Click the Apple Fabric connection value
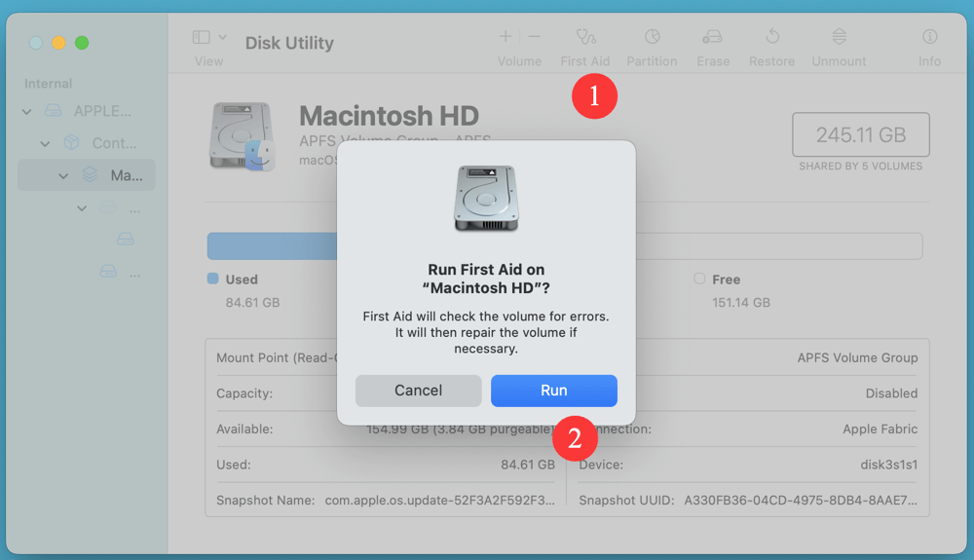Viewport: 974px width, 560px height. point(880,429)
